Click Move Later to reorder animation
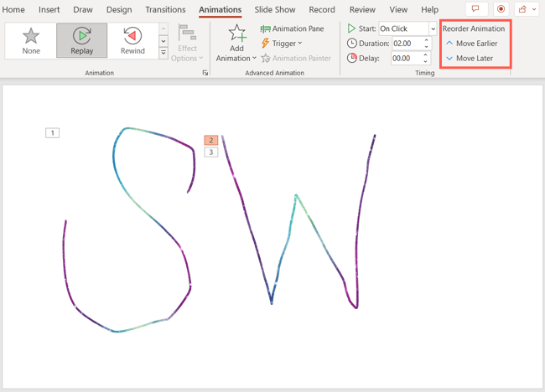This screenshot has width=545, height=392. (x=470, y=59)
